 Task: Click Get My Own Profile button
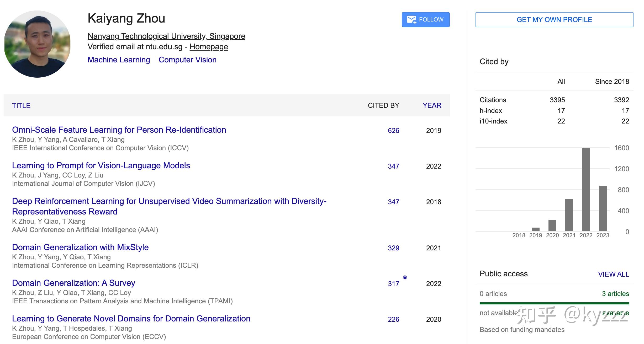554,20
